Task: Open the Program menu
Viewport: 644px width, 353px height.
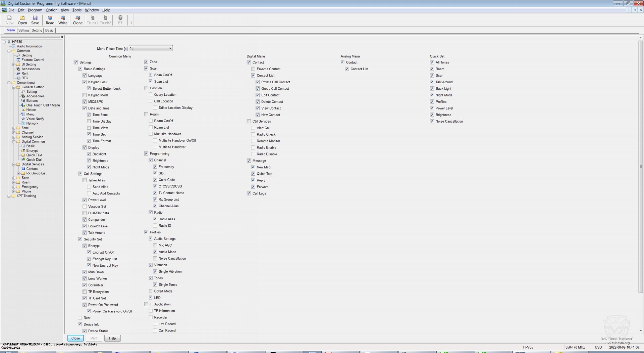Action: click(x=35, y=10)
